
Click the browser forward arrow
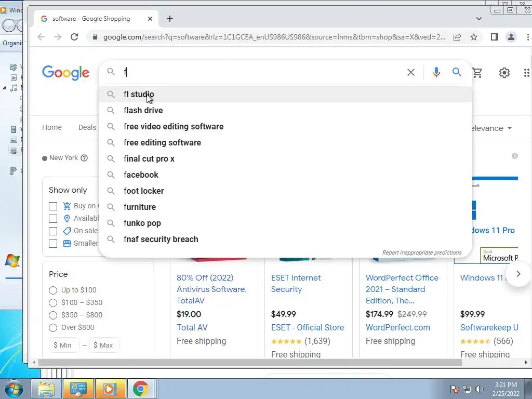[x=58, y=37]
